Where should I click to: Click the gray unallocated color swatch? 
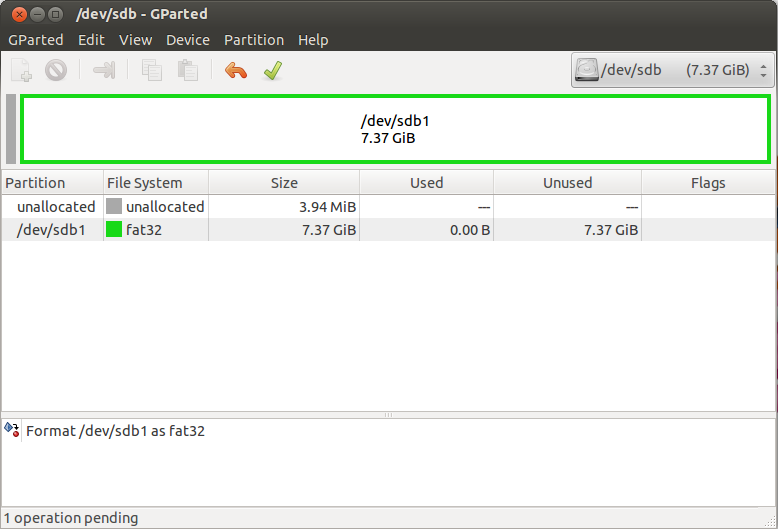point(114,206)
